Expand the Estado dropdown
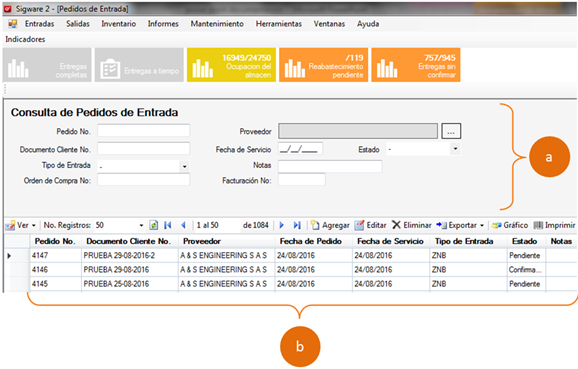578x369 pixels. pos(456,149)
